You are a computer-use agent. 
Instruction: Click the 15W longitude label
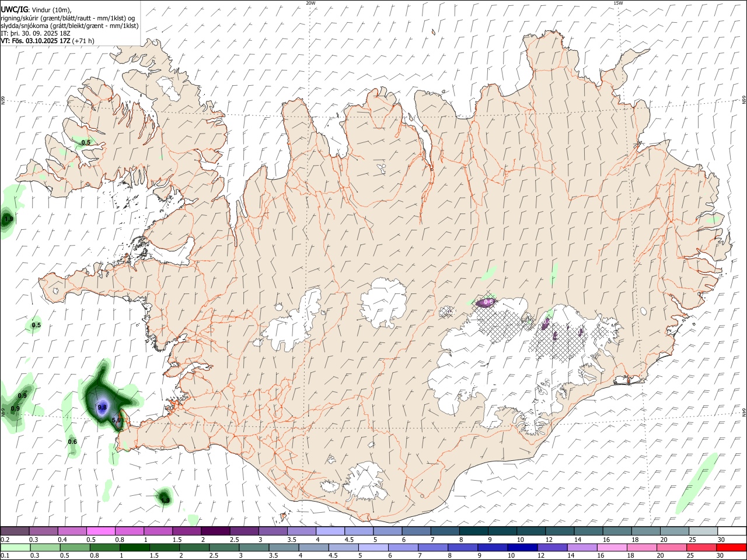(x=619, y=3)
